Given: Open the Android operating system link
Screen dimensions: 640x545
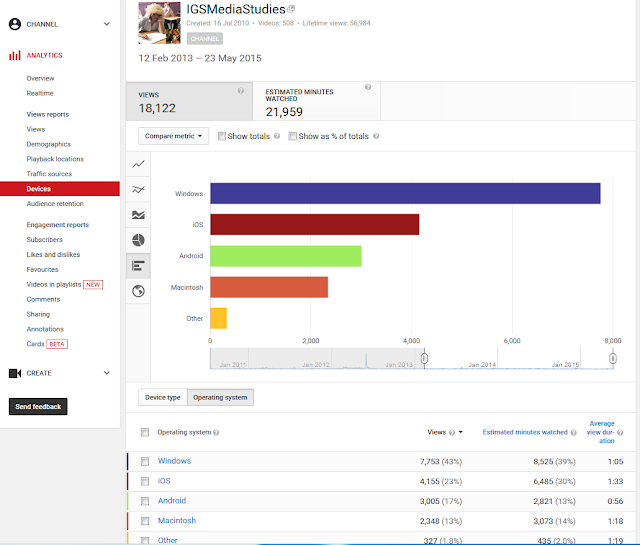Looking at the screenshot, I should click(x=172, y=501).
